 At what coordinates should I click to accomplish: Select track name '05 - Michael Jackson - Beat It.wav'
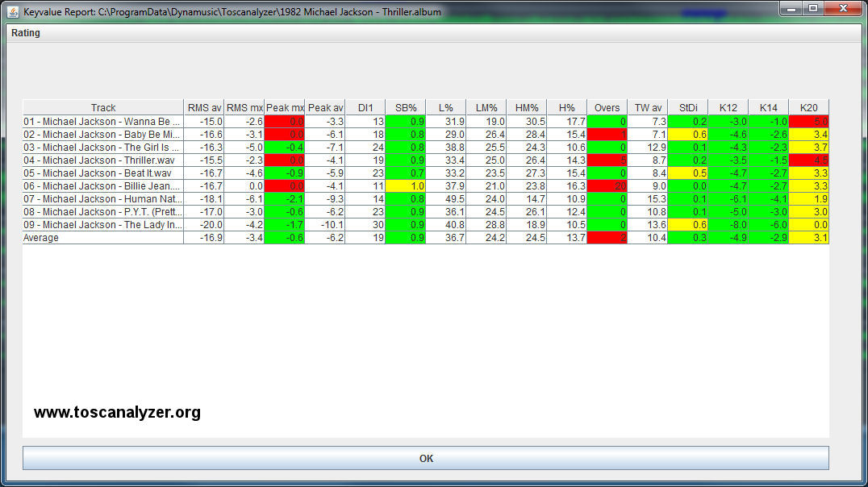pyautogui.click(x=103, y=173)
